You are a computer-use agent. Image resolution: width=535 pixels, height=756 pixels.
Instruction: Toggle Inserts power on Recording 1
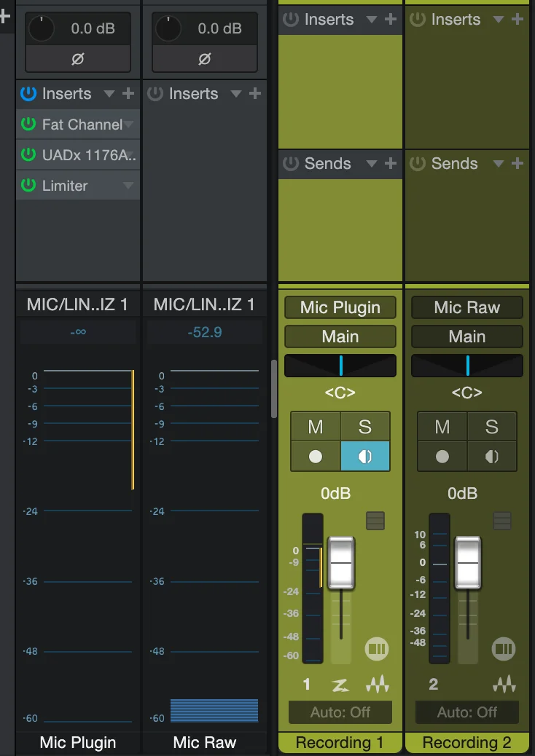point(291,19)
